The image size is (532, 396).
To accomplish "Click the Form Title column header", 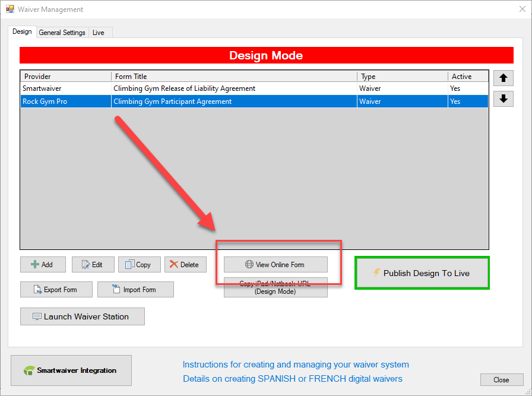I will 234,77.
